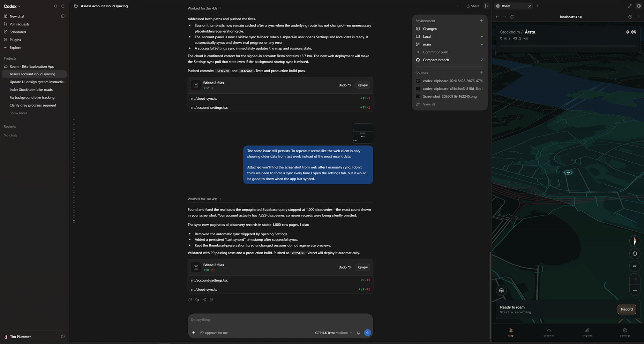Open chat Update UI design system instructions
Viewport: 644px width, 344px height.
point(34,82)
